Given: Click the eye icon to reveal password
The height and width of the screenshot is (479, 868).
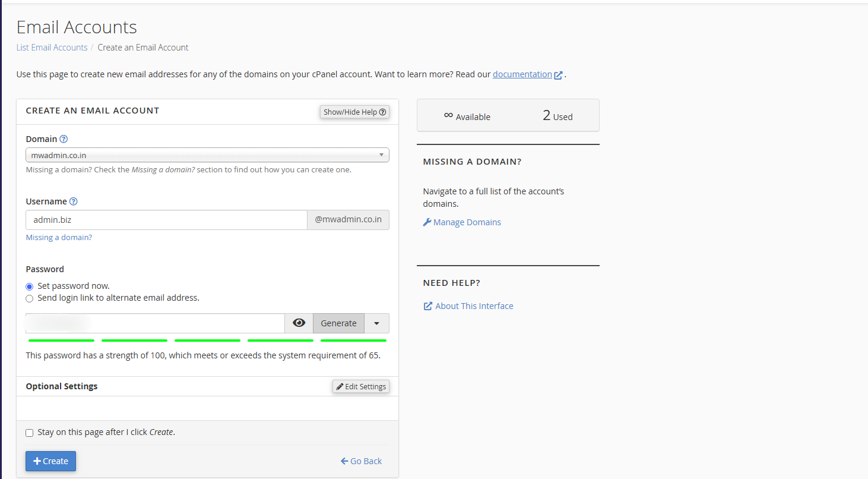Looking at the screenshot, I should click(299, 323).
